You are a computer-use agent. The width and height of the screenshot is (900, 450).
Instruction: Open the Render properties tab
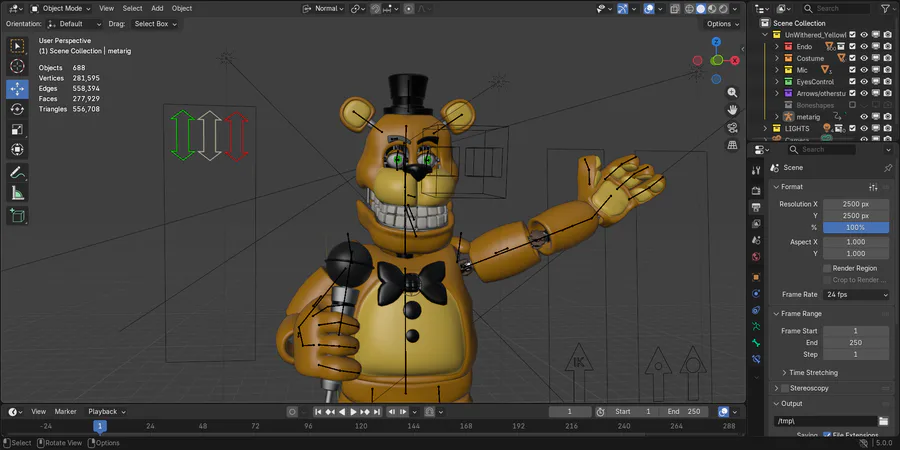757,190
